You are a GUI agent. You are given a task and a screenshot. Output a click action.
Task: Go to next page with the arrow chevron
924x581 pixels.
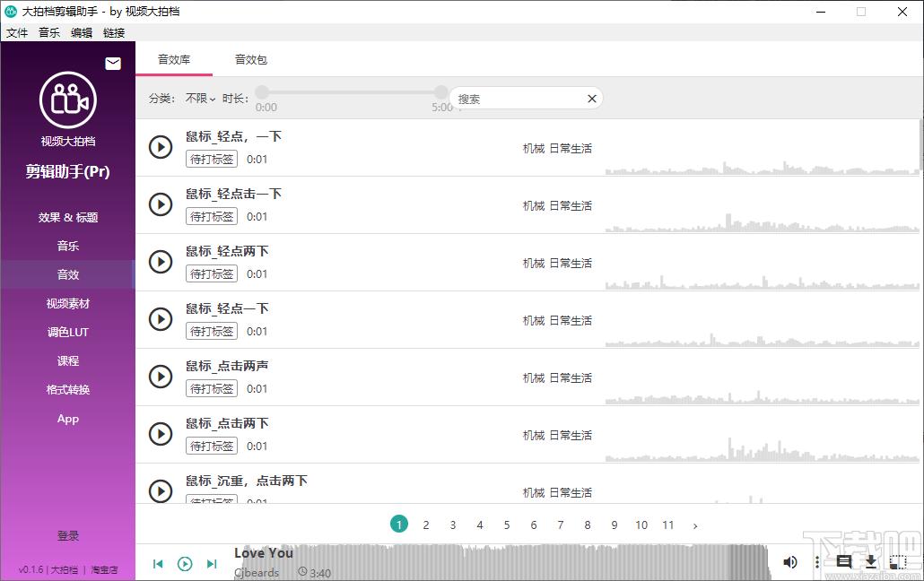point(695,525)
